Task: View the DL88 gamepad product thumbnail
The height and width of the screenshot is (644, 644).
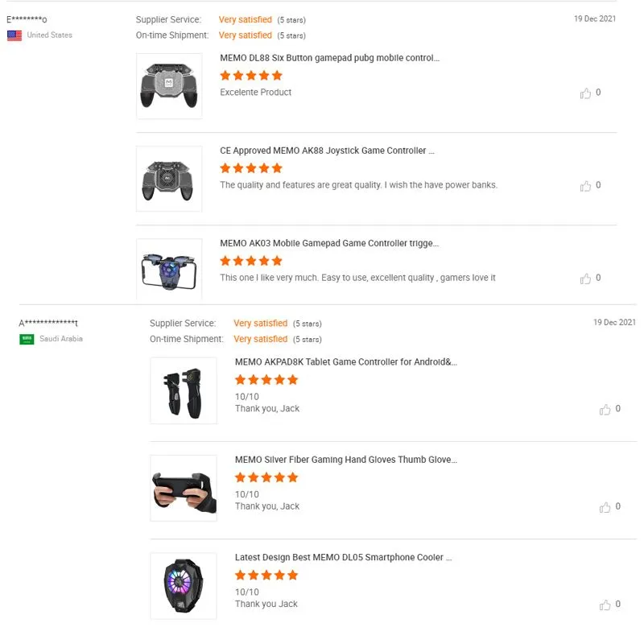Action: (169, 85)
